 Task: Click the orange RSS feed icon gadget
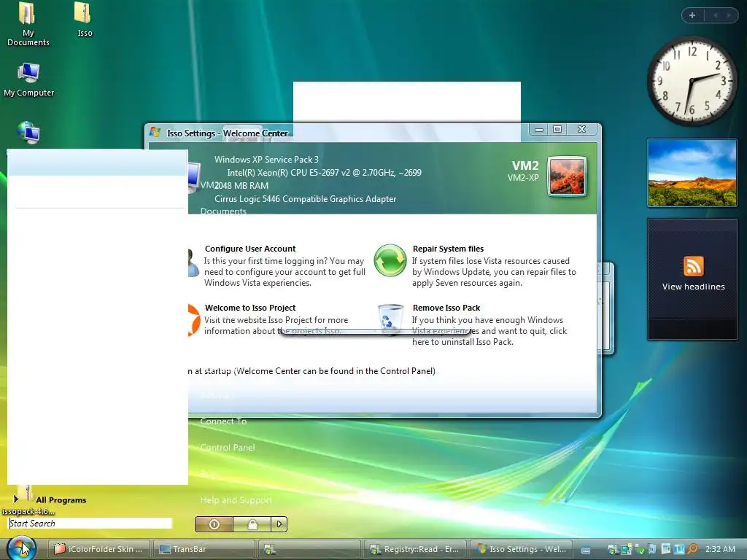tap(693, 265)
